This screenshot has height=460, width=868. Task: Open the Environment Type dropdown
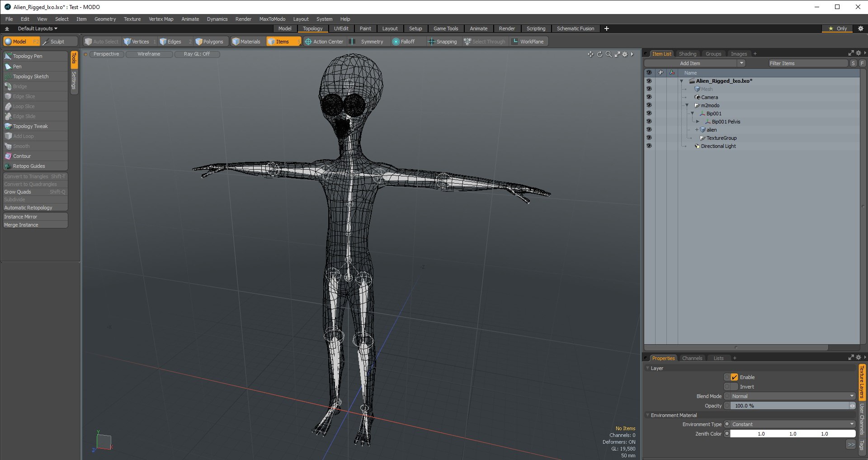coord(793,424)
